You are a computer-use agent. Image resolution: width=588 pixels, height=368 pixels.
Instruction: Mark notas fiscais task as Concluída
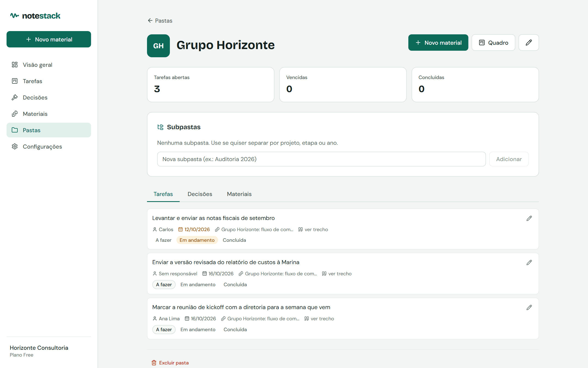click(234, 240)
